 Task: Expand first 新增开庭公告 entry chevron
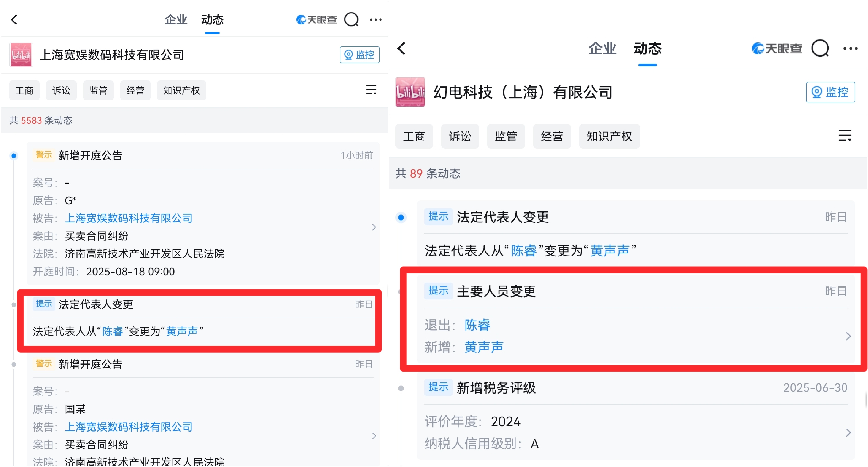(x=374, y=227)
